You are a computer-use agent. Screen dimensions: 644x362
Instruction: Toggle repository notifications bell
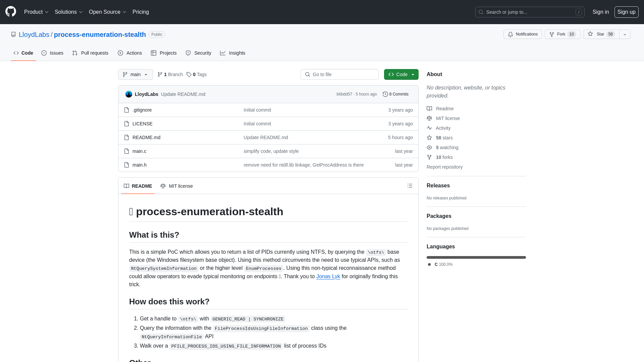(523, 34)
